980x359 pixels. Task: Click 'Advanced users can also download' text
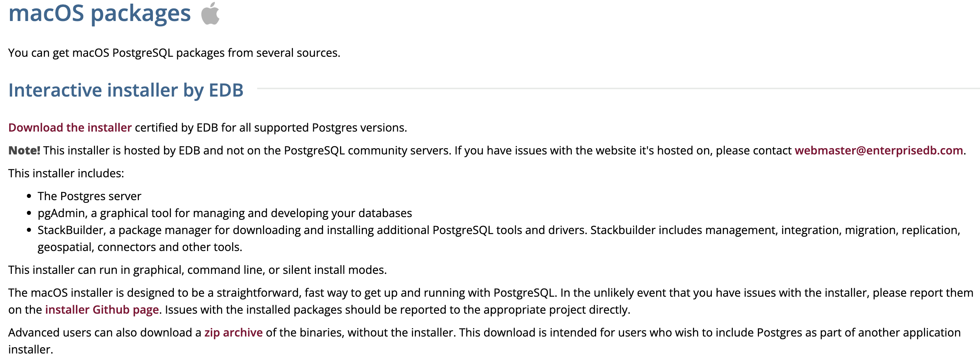484,341
